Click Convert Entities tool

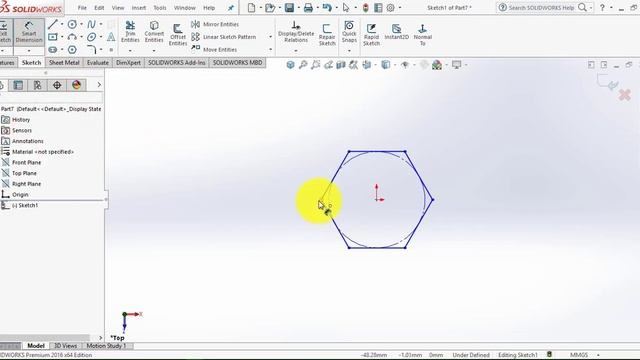(154, 32)
